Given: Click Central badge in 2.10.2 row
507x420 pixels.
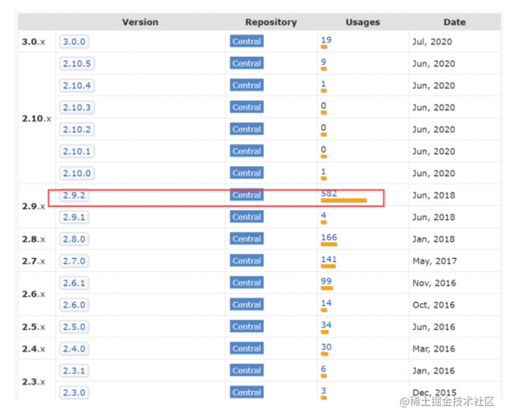Looking at the screenshot, I should click(x=247, y=129).
